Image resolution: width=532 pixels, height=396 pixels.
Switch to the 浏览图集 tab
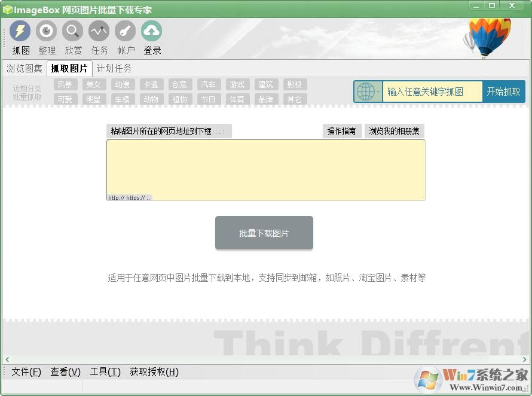coord(25,69)
